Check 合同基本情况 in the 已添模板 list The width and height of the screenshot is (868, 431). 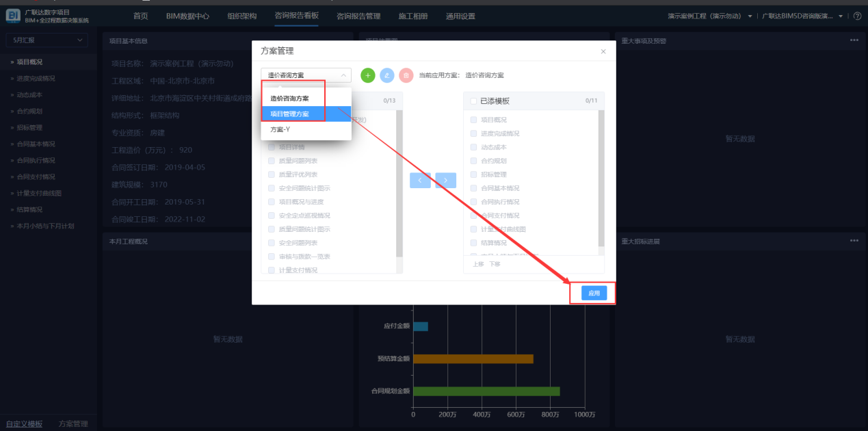pyautogui.click(x=473, y=188)
